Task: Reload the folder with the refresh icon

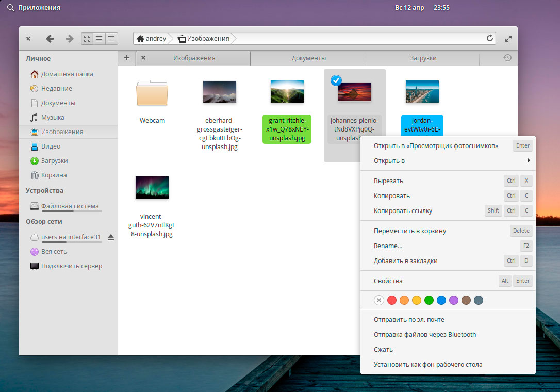Action: [490, 38]
